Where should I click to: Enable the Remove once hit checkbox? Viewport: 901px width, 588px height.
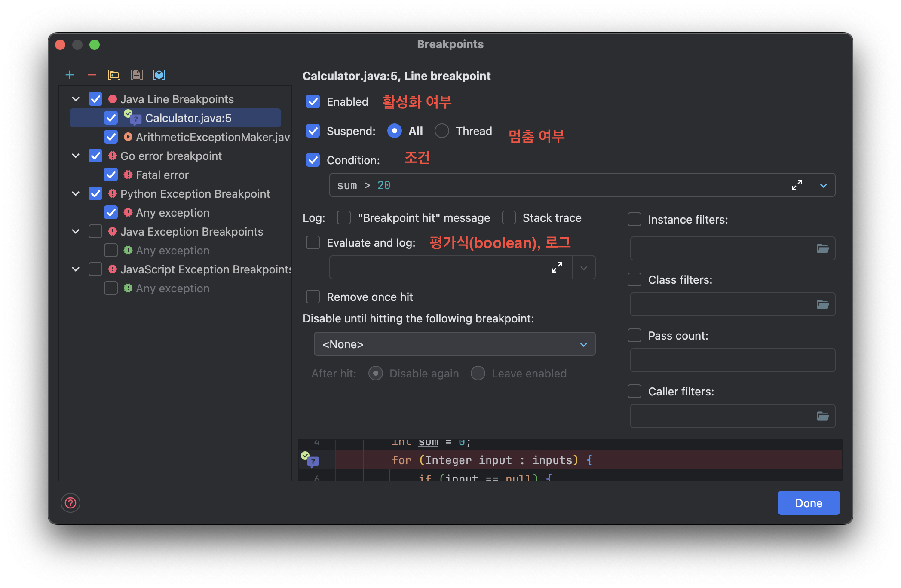point(313,297)
